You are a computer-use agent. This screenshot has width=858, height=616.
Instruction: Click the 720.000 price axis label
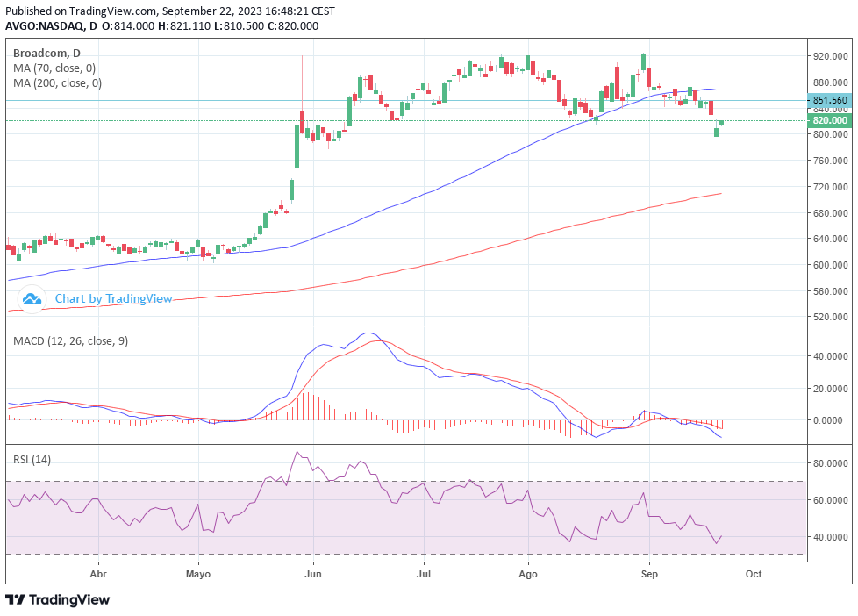[831, 187]
